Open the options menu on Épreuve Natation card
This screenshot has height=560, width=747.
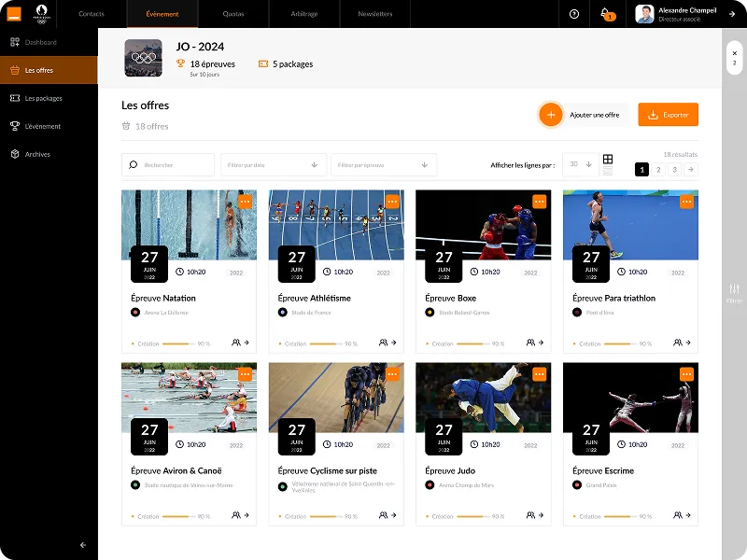pyautogui.click(x=245, y=202)
